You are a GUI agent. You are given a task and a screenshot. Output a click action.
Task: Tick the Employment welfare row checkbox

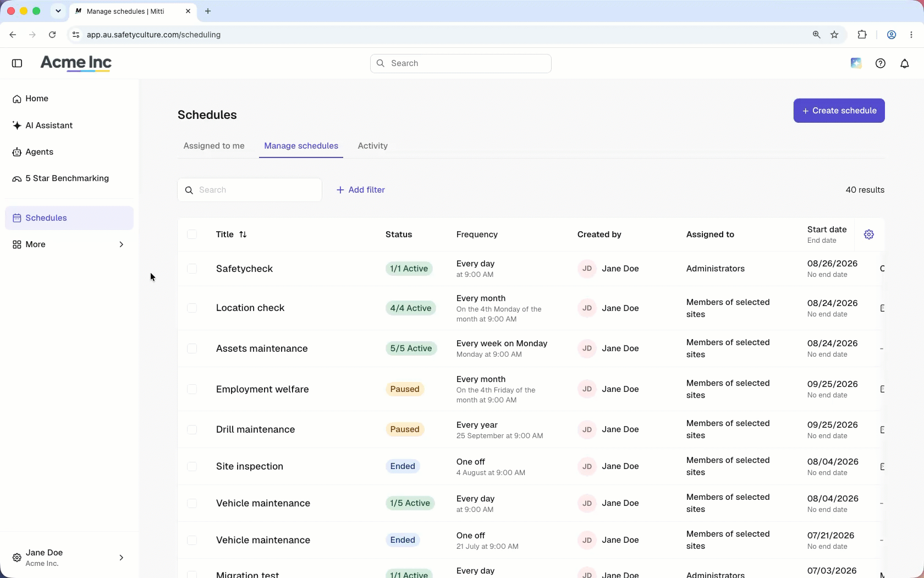point(192,389)
